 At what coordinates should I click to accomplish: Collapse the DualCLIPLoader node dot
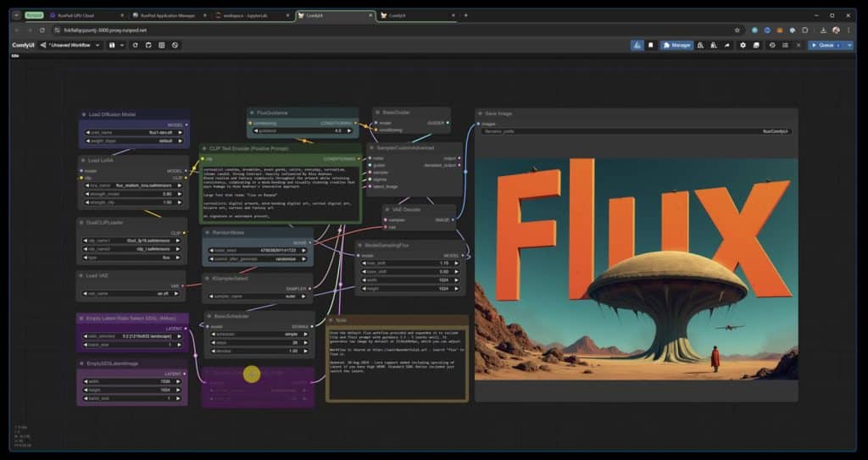coord(82,223)
